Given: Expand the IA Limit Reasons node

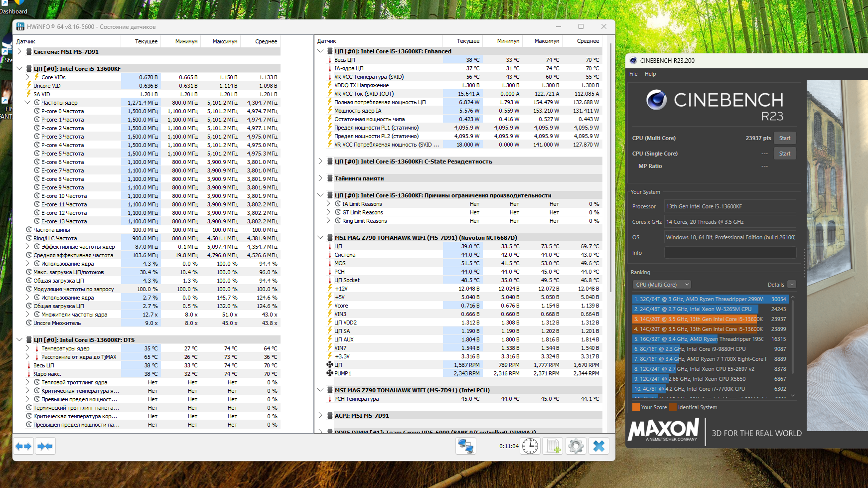Looking at the screenshot, I should pos(328,204).
